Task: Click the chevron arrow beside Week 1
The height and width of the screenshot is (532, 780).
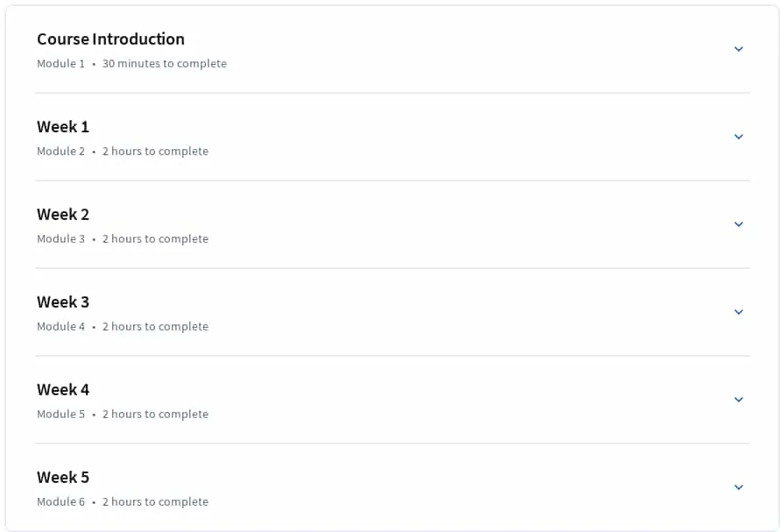Action: pos(739,137)
